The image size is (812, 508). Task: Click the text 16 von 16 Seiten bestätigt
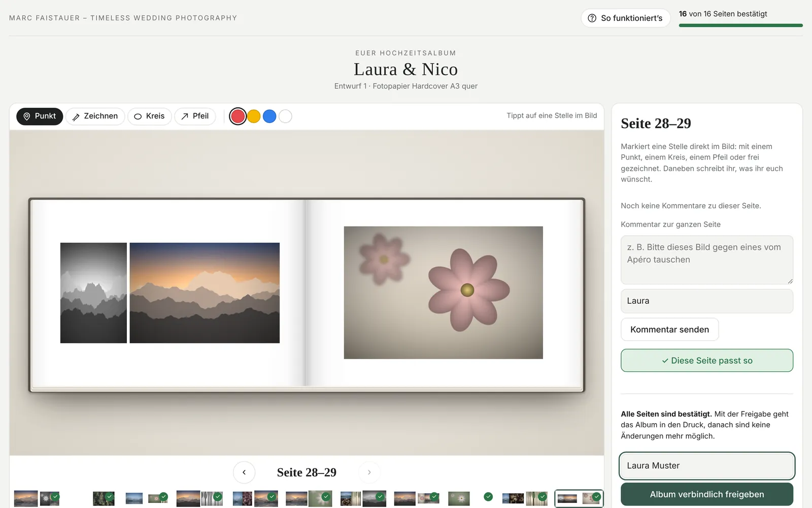(x=723, y=14)
